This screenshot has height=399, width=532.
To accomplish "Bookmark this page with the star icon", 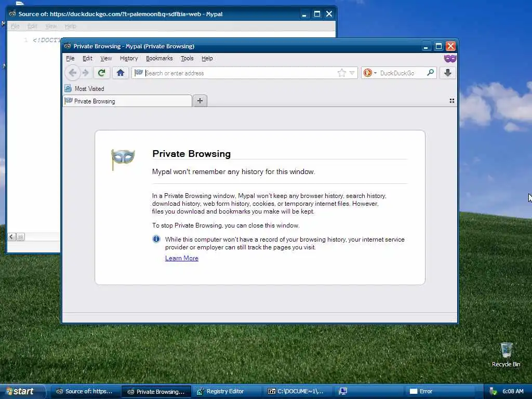I will (342, 73).
